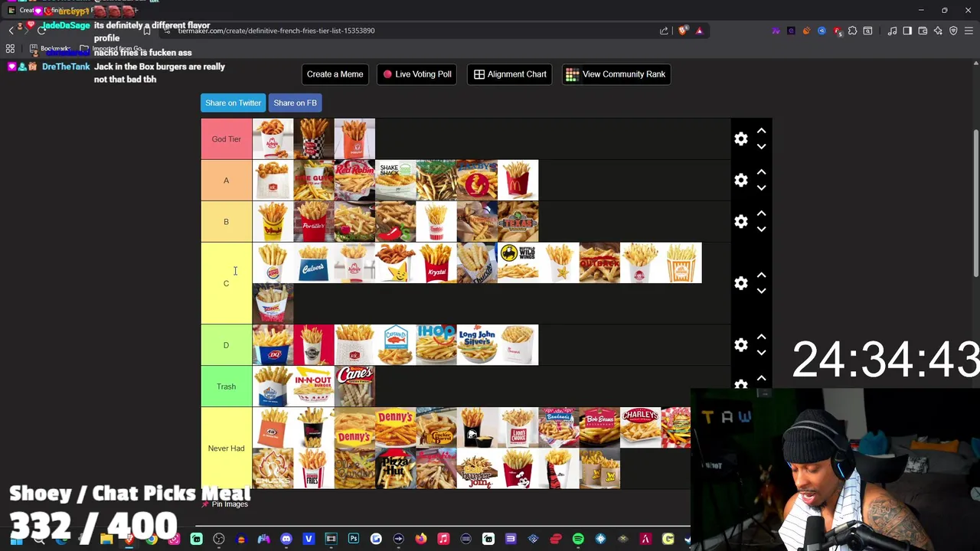Screen dimensions: 980x551
Task: Select Long John Silver's fries thumbnail
Action: pos(477,345)
